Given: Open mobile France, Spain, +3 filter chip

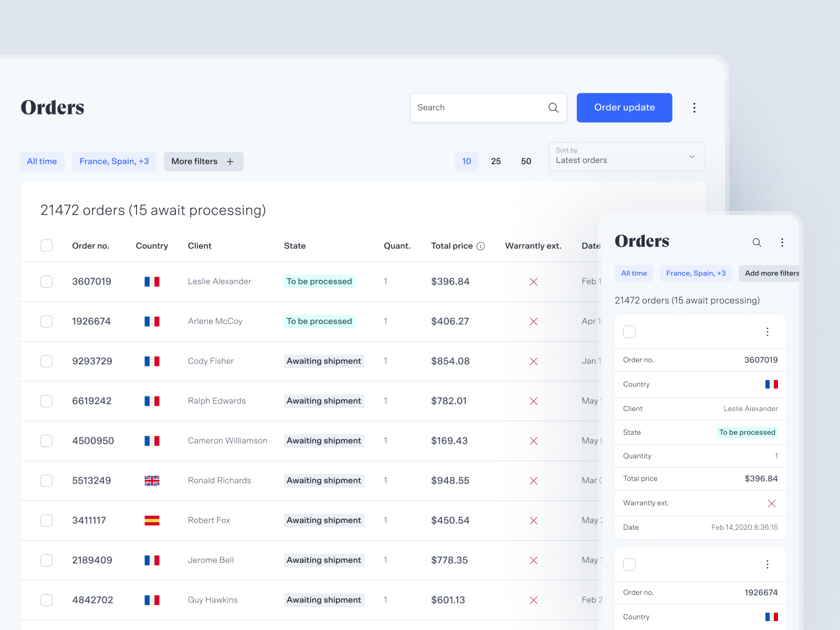Looking at the screenshot, I should [696, 274].
